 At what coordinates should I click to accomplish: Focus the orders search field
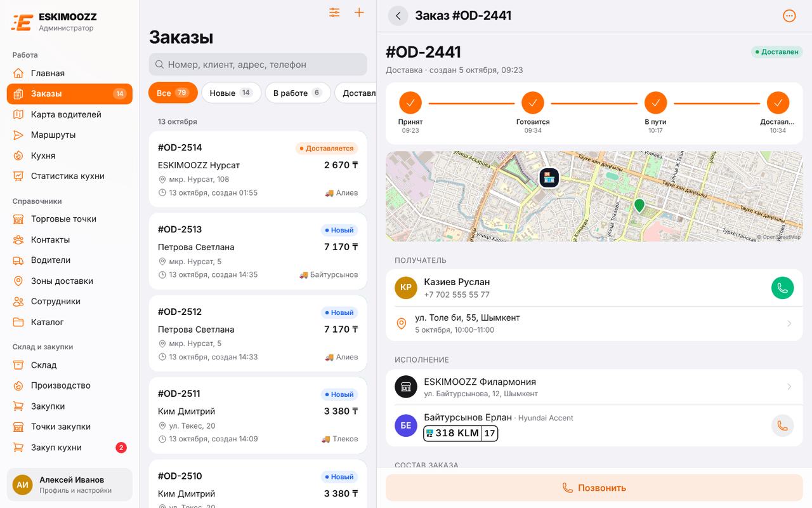pos(258,64)
